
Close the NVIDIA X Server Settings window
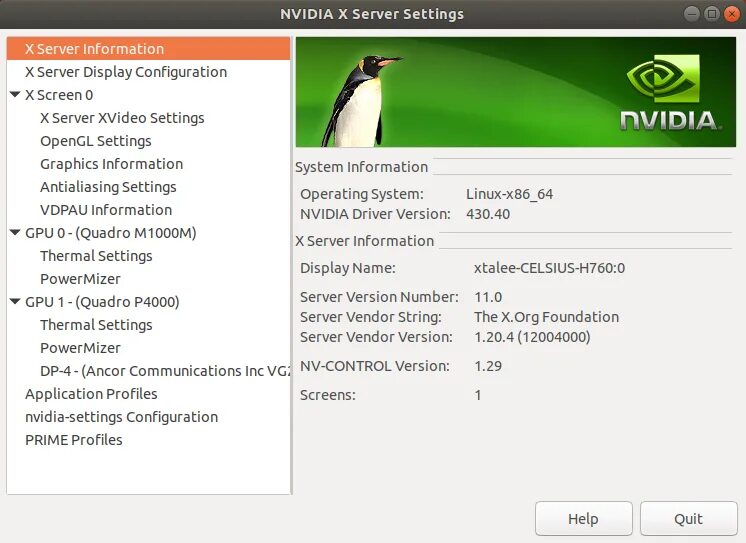[732, 14]
